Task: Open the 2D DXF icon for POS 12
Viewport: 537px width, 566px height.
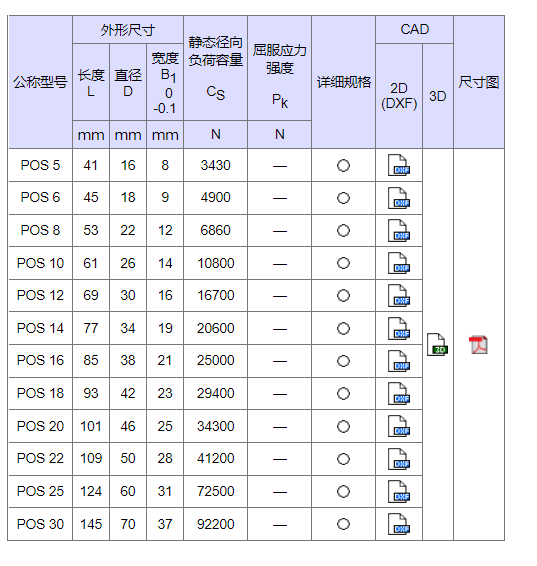Action: (x=399, y=296)
